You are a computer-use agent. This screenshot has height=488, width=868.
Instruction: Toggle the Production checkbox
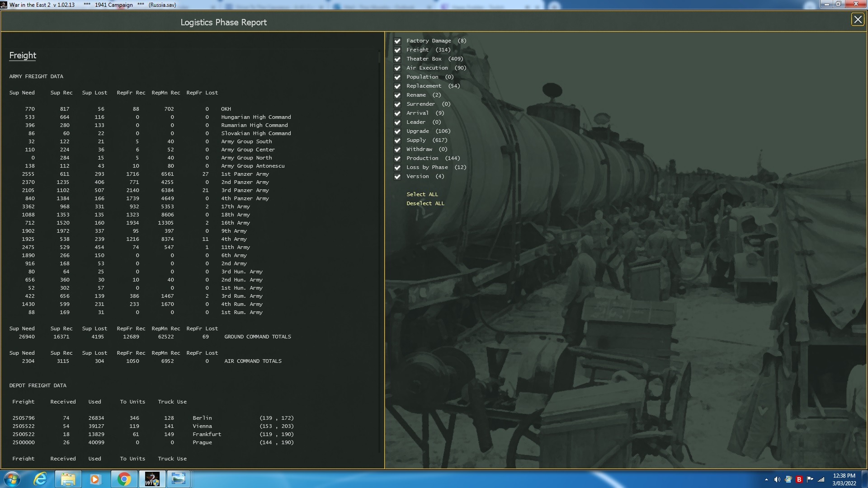(397, 158)
